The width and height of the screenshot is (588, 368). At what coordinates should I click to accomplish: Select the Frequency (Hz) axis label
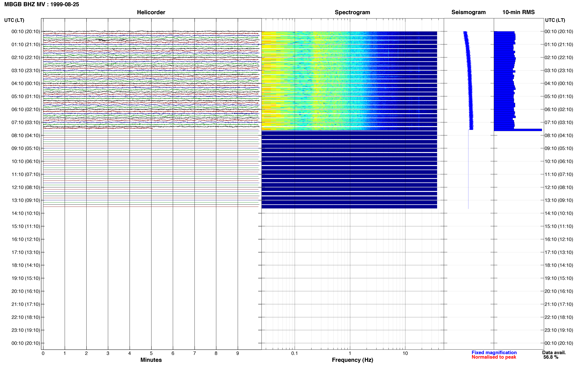pos(352,360)
